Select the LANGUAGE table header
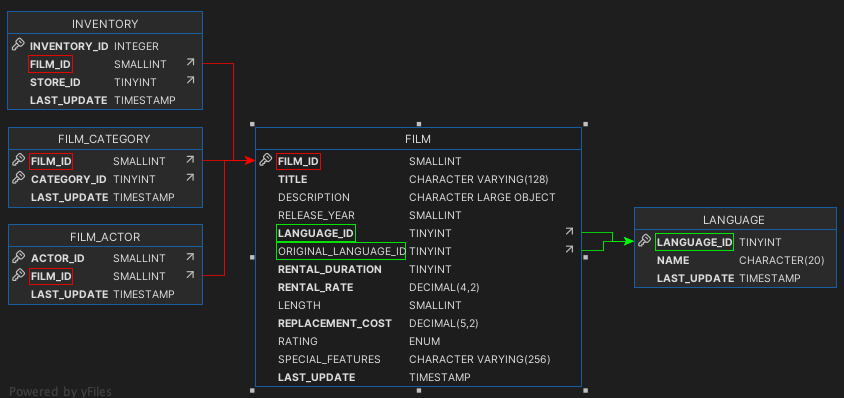Viewport: 844px width, 398px height. point(735,219)
